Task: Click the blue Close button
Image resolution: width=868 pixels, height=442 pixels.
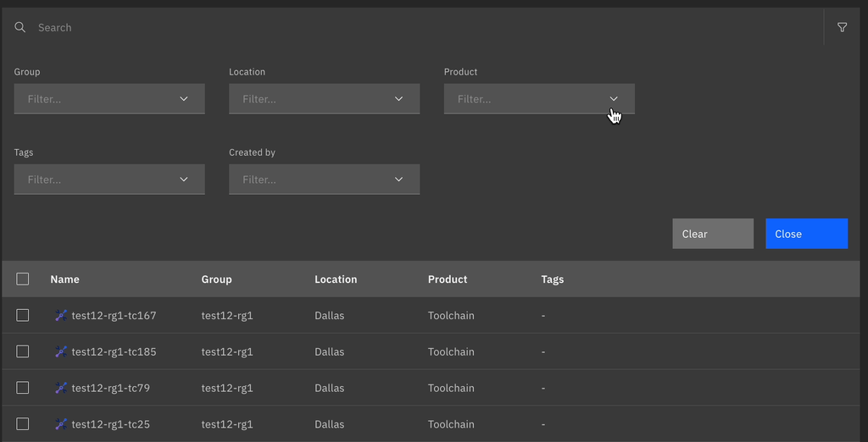Action: tap(806, 234)
